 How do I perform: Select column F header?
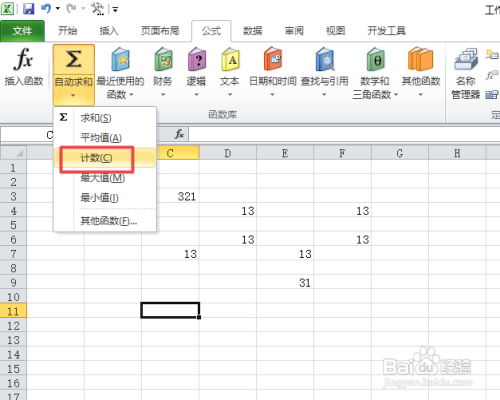[x=342, y=153]
